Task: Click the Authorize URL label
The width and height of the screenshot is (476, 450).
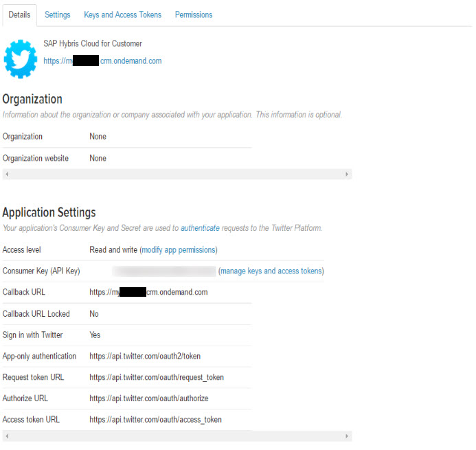Action: click(x=25, y=398)
